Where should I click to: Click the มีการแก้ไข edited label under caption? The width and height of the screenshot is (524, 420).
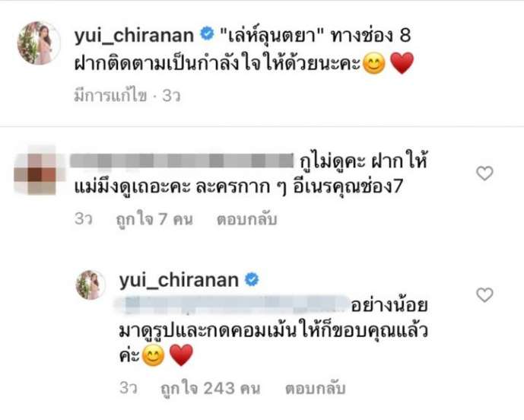point(110,96)
